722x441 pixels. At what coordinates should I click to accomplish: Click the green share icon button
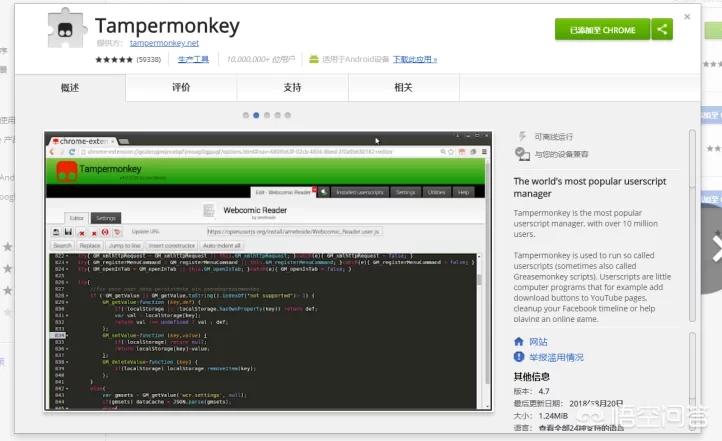[662, 29]
